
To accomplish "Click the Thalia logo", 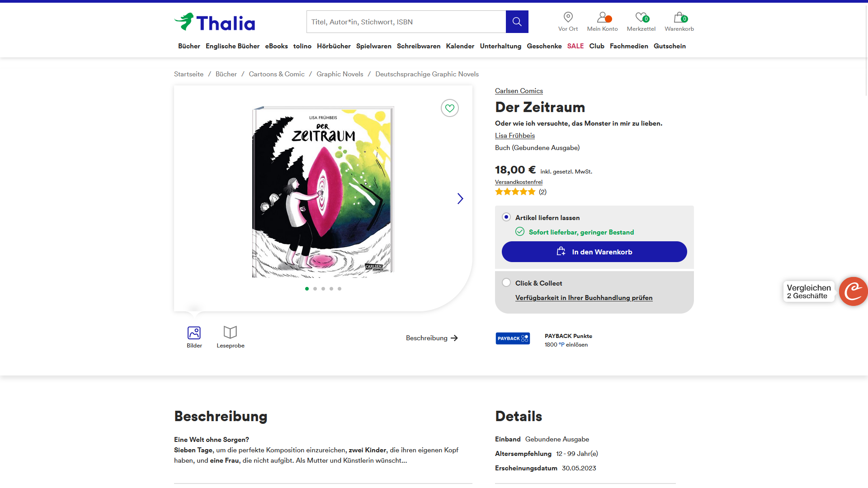I will [214, 22].
